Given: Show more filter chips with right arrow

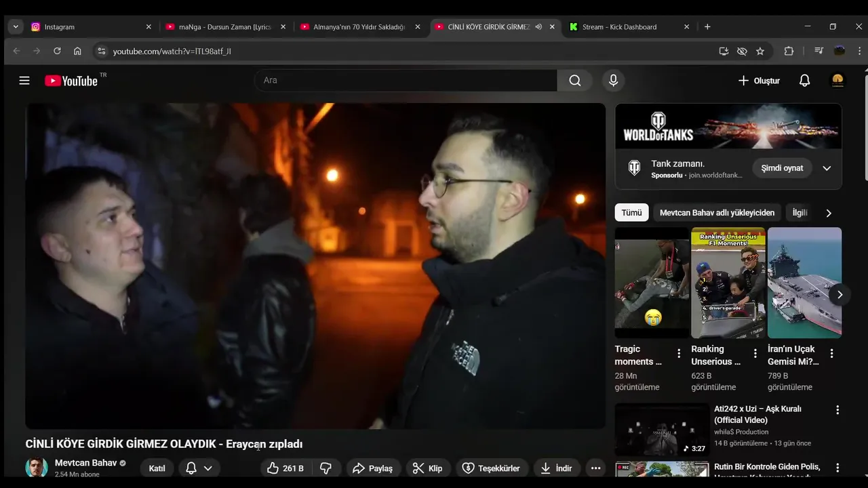Looking at the screenshot, I should tap(828, 213).
